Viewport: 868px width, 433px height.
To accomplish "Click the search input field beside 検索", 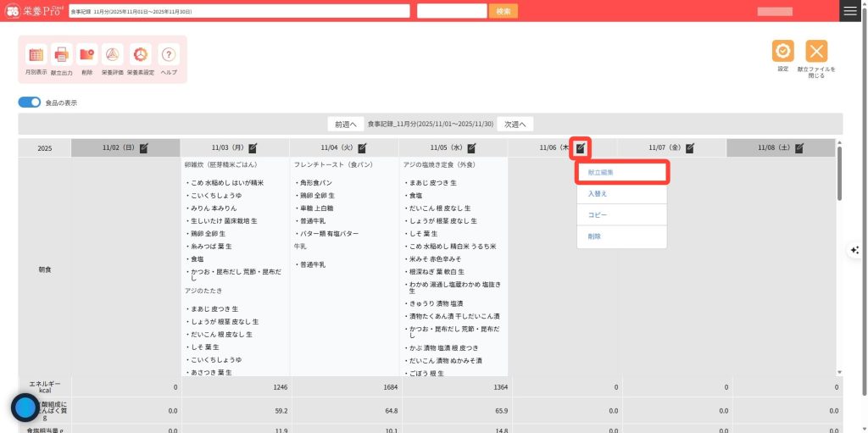I will coord(452,11).
